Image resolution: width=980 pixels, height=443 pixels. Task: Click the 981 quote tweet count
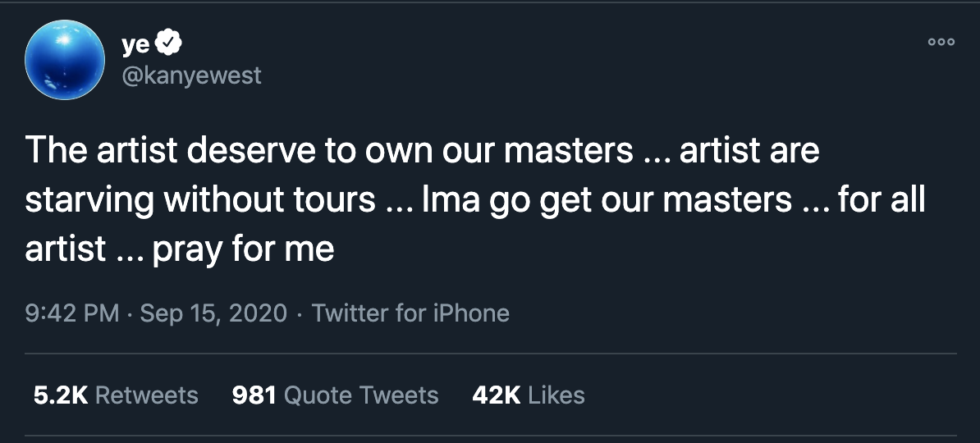(254, 395)
